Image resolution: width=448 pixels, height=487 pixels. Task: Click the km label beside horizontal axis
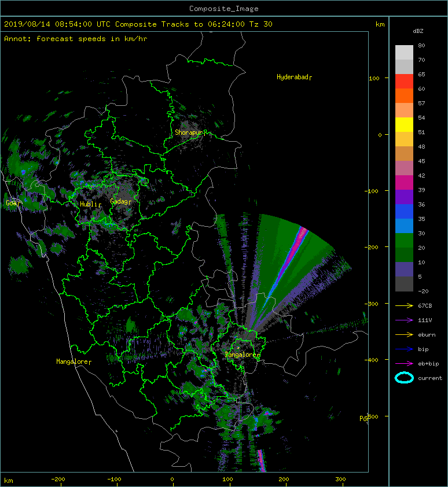[9, 481]
